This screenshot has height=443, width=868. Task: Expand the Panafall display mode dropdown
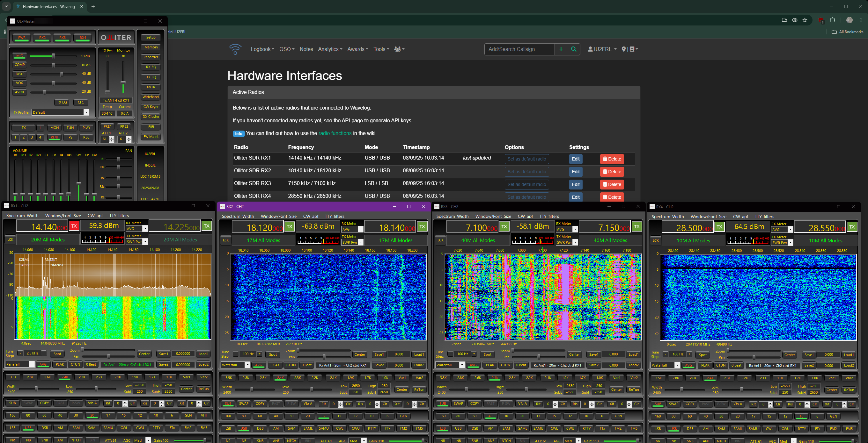(32, 364)
